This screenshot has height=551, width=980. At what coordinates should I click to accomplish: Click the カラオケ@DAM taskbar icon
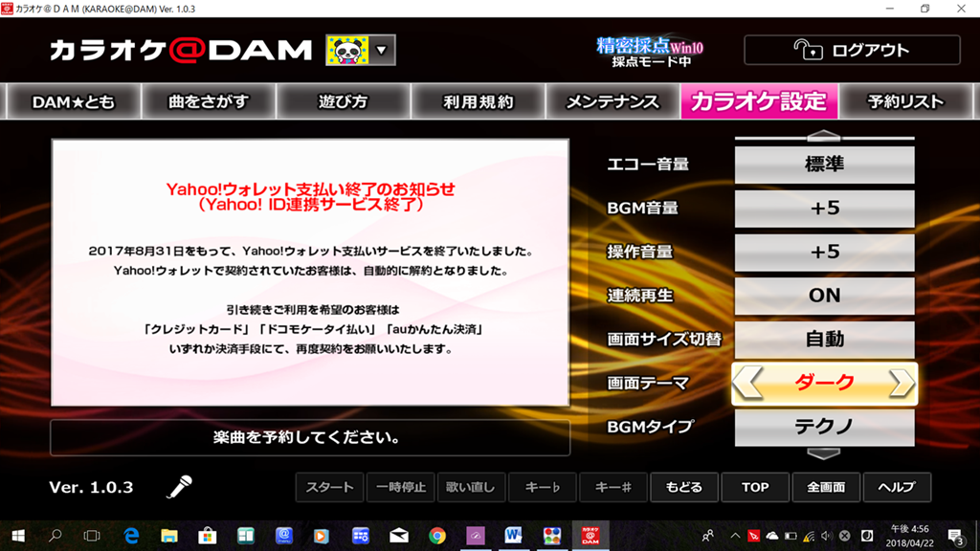[x=590, y=536]
